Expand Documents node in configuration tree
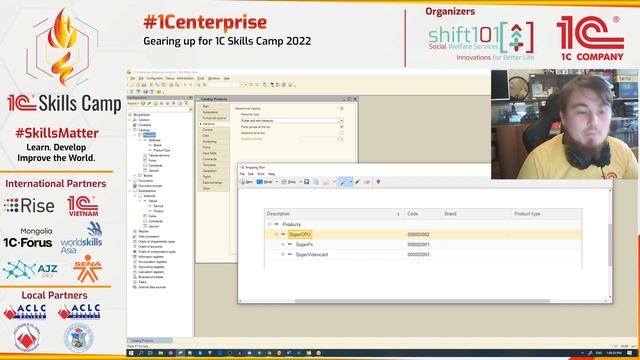Image resolution: width=640 pixels, height=360 pixels. [131, 181]
